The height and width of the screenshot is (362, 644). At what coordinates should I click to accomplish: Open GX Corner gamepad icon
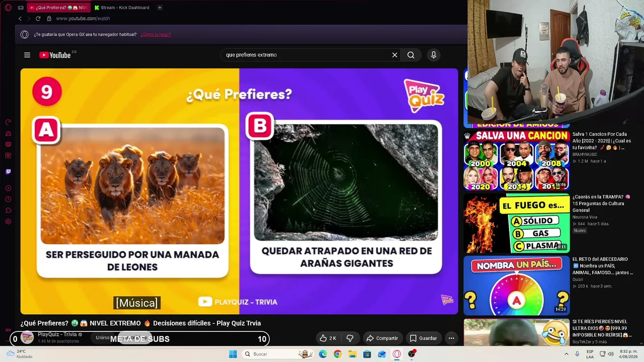click(21, 8)
